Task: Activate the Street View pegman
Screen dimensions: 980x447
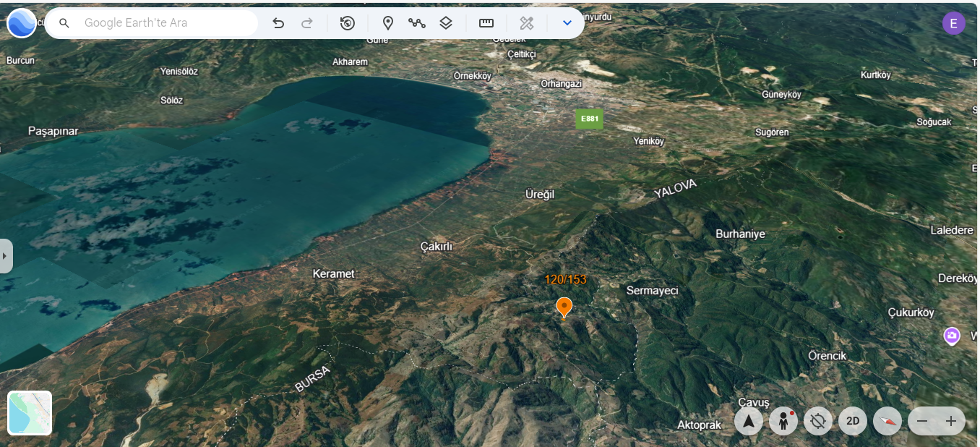Action: [783, 421]
